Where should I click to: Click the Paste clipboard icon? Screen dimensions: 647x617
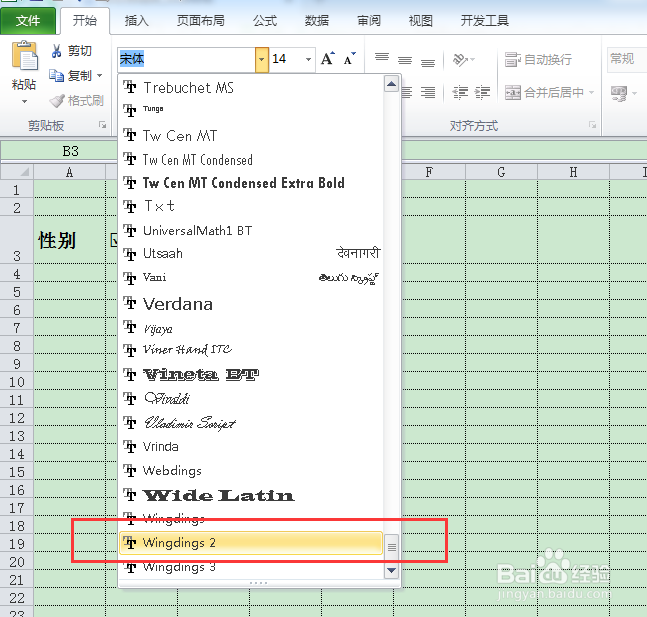point(25,55)
